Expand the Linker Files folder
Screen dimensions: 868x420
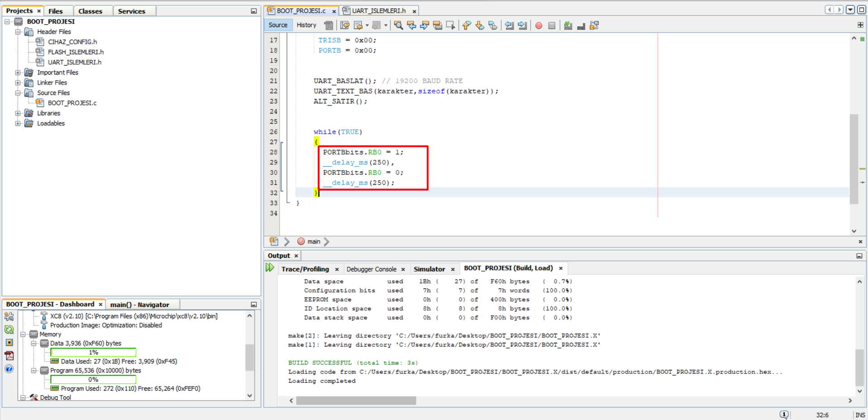coord(18,83)
